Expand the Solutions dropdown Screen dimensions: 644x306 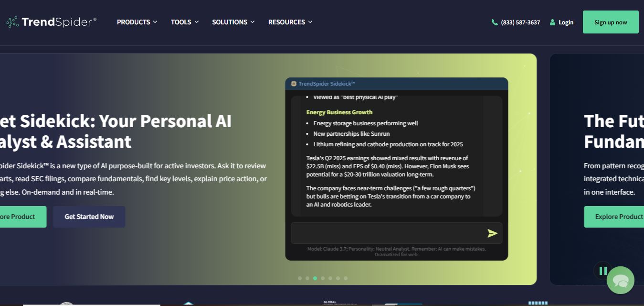[233, 22]
